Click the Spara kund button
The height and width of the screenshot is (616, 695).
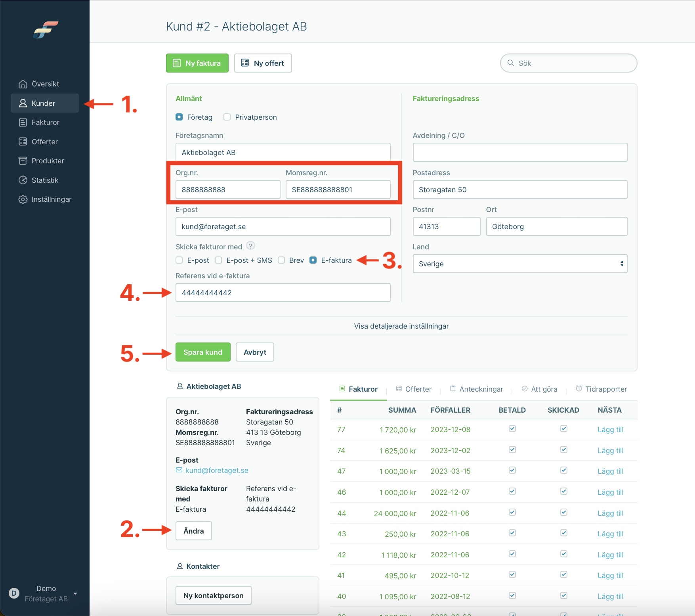(203, 352)
